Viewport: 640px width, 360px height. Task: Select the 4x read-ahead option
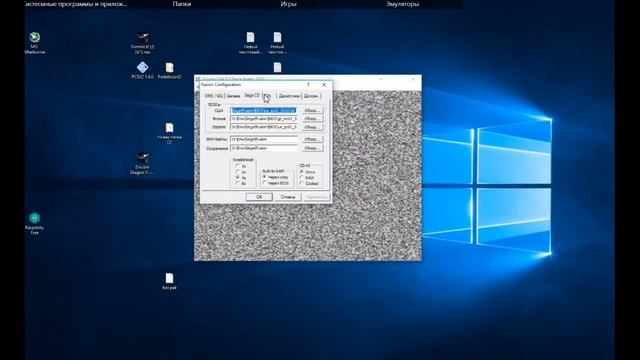(x=238, y=178)
